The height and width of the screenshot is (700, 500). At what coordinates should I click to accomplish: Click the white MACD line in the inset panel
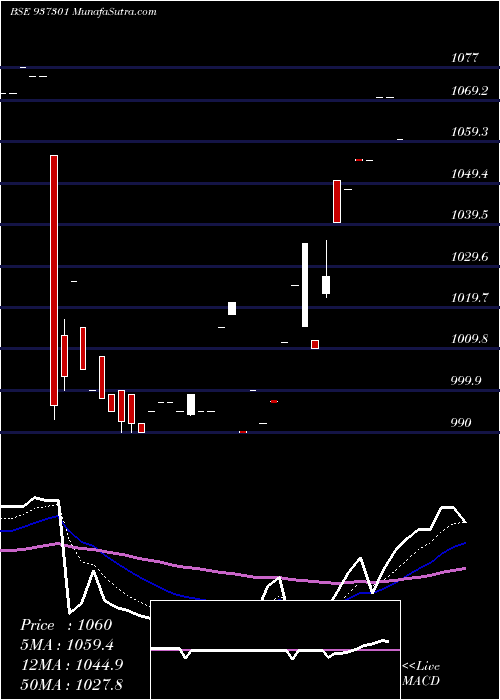[x=270, y=650]
